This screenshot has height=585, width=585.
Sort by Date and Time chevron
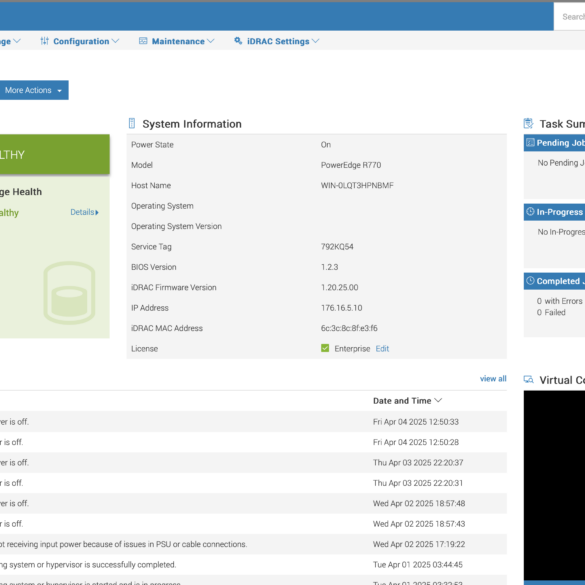tap(439, 401)
